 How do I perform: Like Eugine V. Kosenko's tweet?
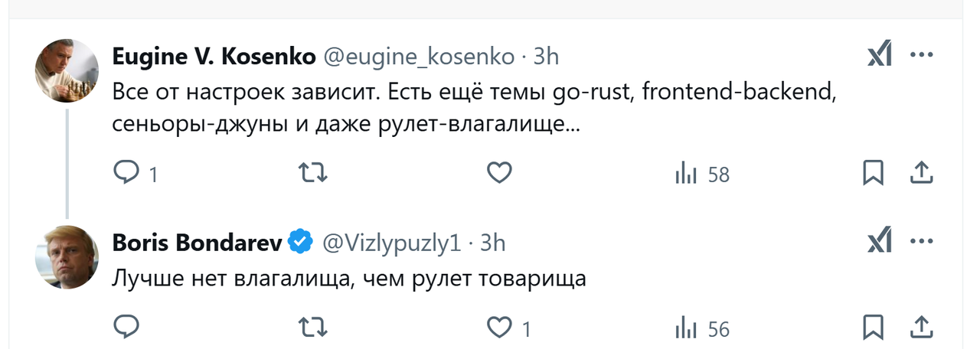499,174
